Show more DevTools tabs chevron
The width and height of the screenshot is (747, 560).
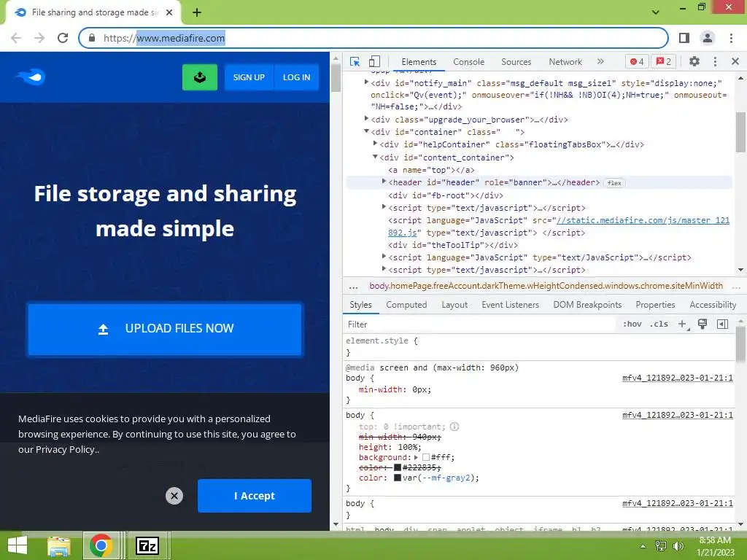[x=600, y=61]
